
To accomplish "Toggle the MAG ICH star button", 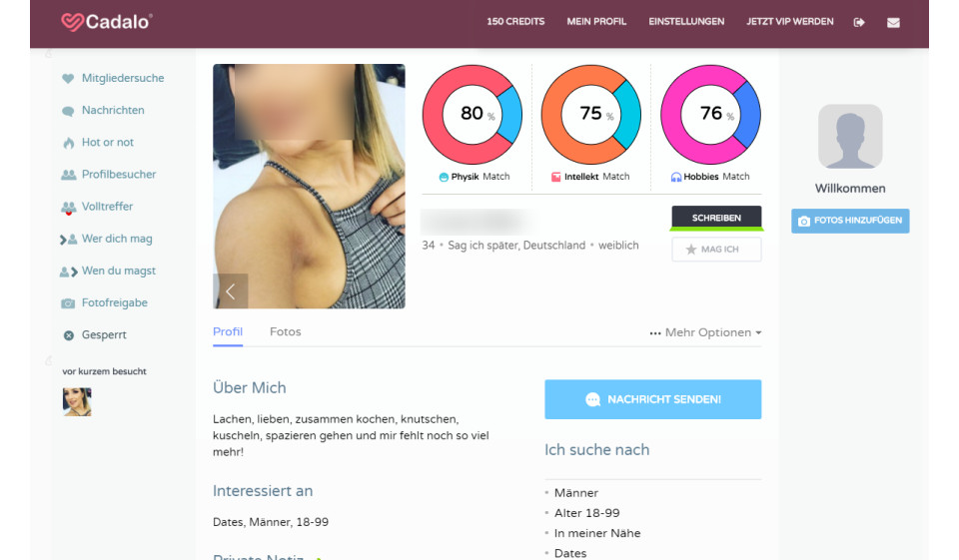I will pyautogui.click(x=716, y=250).
